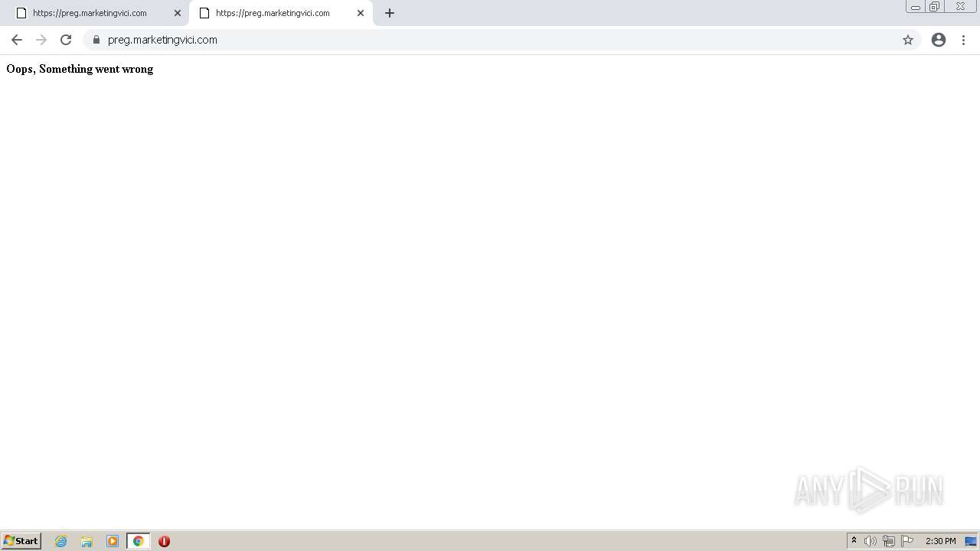
Task: Reload the current page
Action: [x=66, y=40]
